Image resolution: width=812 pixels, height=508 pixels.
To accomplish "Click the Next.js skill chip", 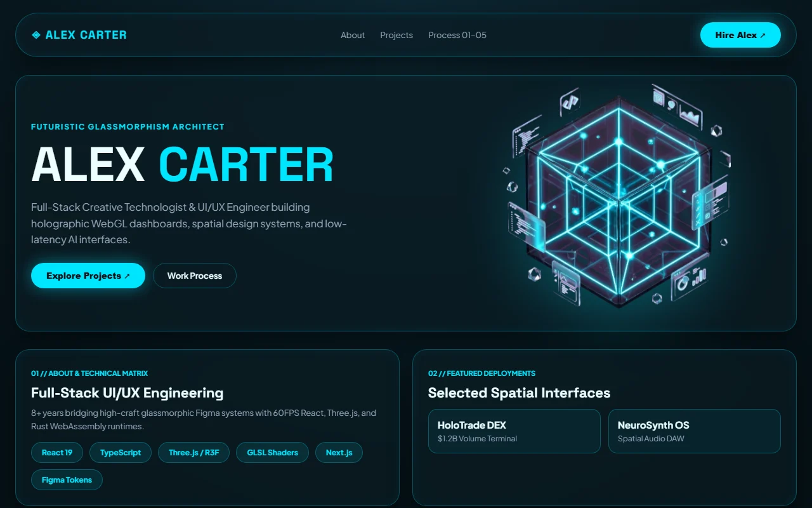I will coord(339,453).
